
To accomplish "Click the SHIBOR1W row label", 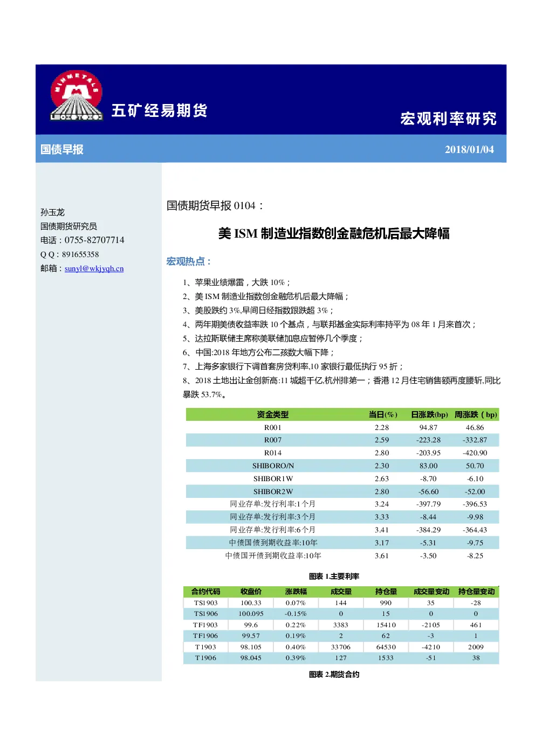I will 273,479.
